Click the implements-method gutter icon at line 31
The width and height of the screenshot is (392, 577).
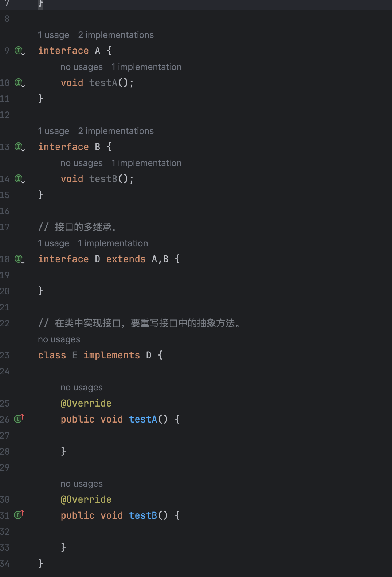tap(19, 515)
